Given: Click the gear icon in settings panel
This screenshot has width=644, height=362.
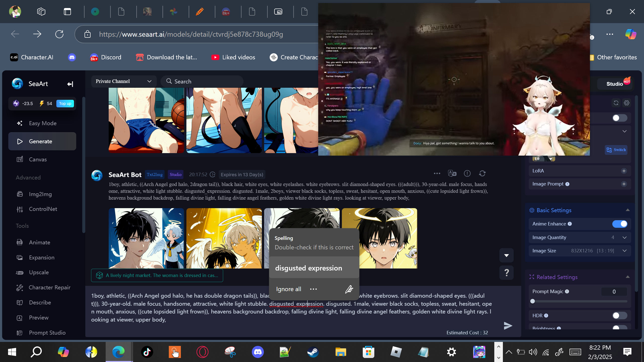Looking at the screenshot, I should [x=627, y=103].
